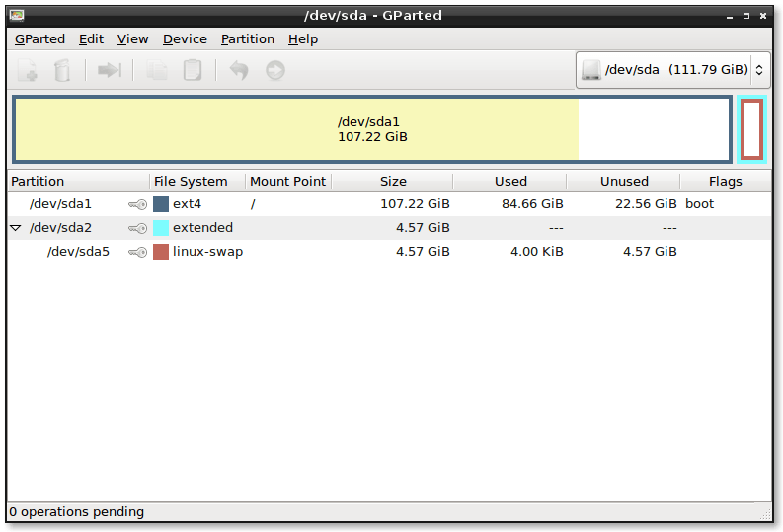The width and height of the screenshot is (783, 532).
Task: Click the 107.22 GiB size cell
Action: [x=415, y=204]
